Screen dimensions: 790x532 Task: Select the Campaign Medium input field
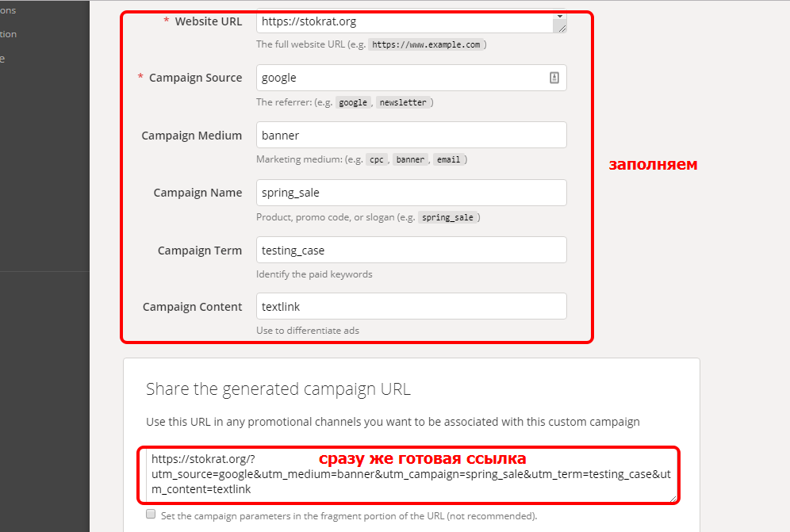[x=411, y=135]
